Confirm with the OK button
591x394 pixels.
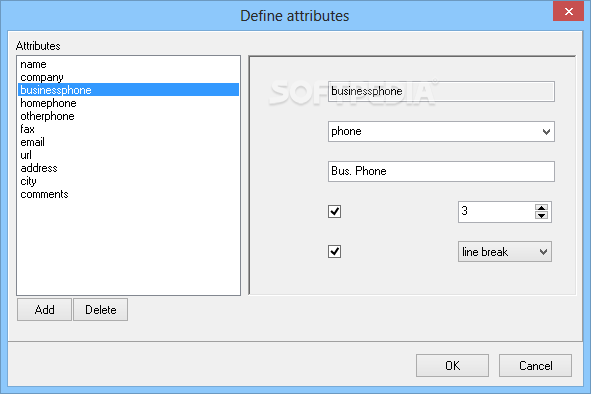pyautogui.click(x=452, y=365)
